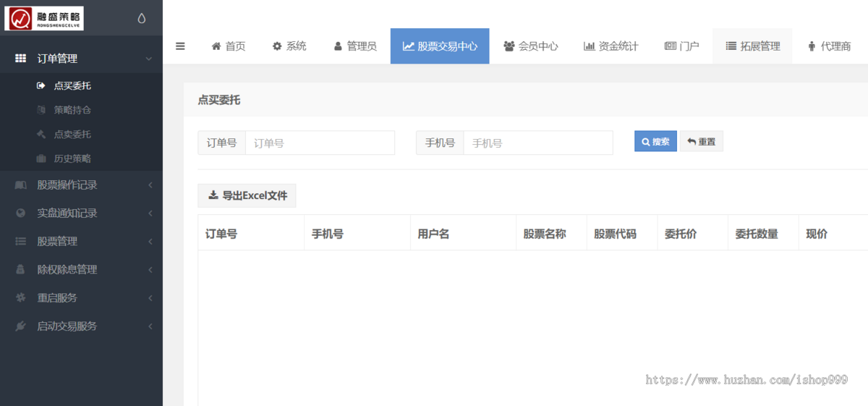This screenshot has height=406, width=868.
Task: Click the icon beside 策略持仓
Action: coord(41,110)
